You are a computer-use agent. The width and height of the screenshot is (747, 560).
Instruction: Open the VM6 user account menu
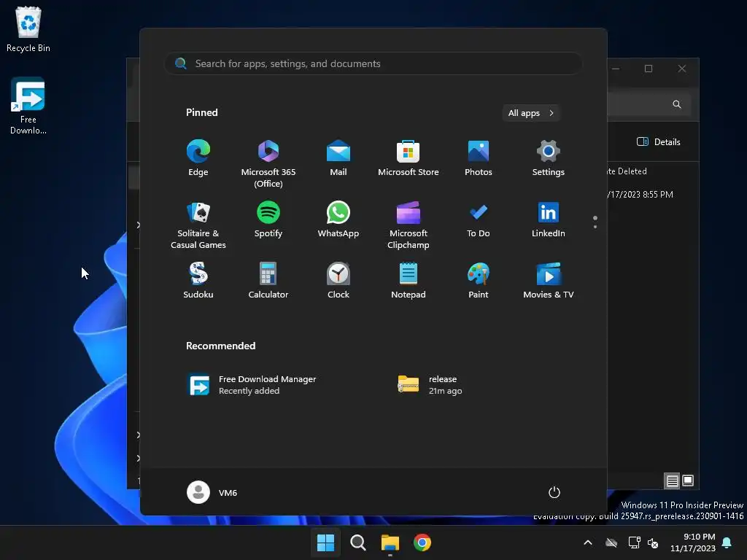pos(212,492)
